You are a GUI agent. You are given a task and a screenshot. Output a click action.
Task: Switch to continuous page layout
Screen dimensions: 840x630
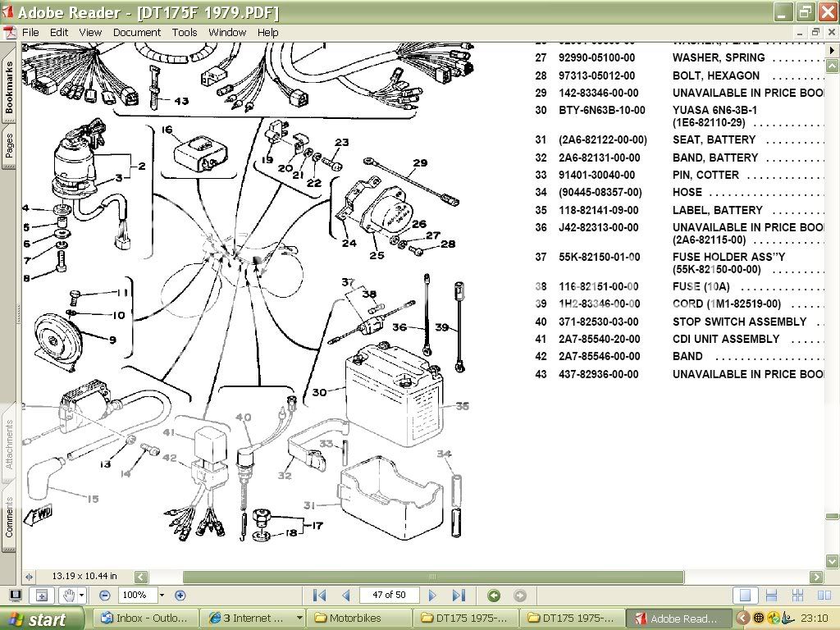(771, 596)
